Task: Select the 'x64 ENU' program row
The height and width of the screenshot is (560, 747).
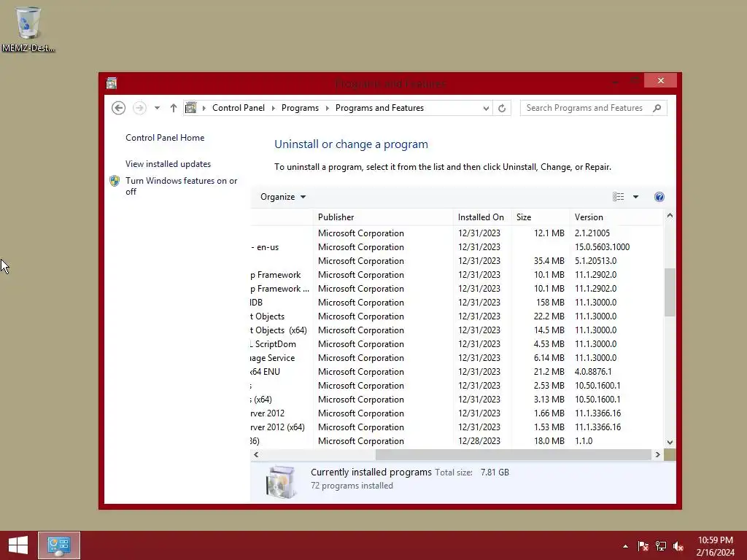Action: 457,371
